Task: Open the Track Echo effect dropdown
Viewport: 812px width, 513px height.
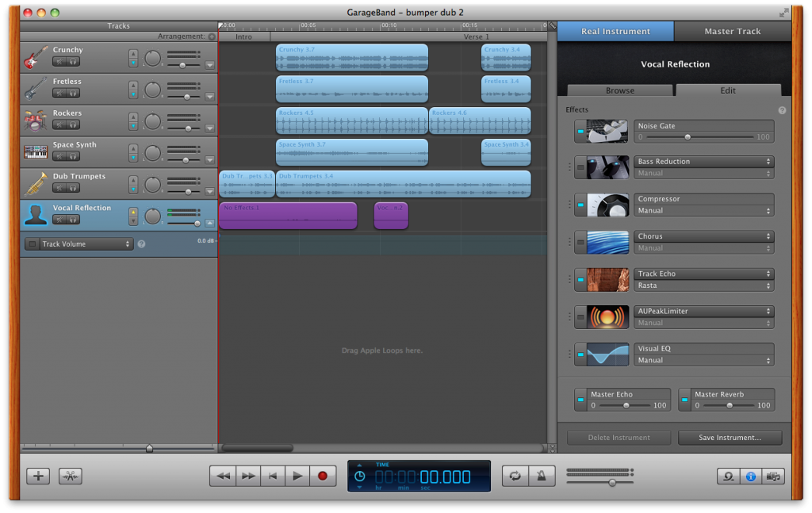Action: coord(704,274)
